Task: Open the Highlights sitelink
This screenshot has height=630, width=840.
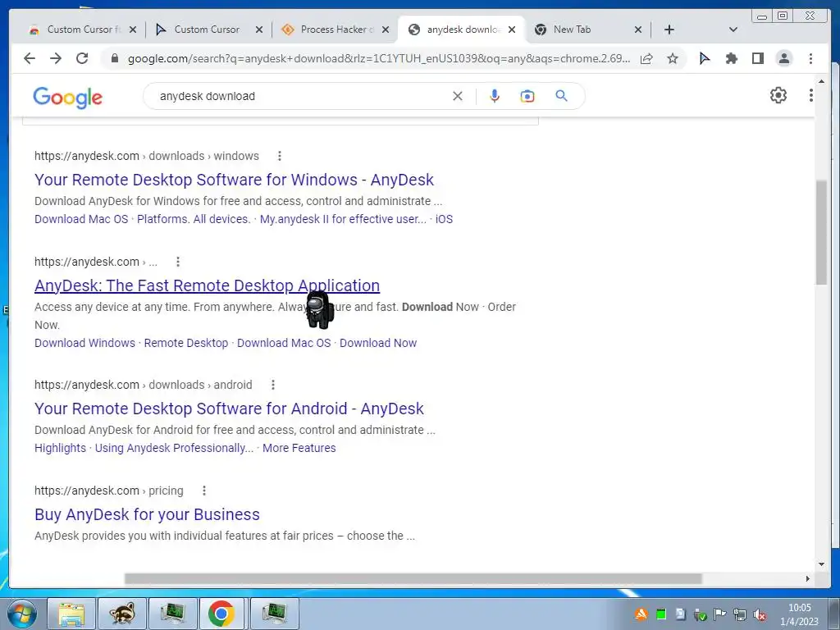Action: [60, 448]
